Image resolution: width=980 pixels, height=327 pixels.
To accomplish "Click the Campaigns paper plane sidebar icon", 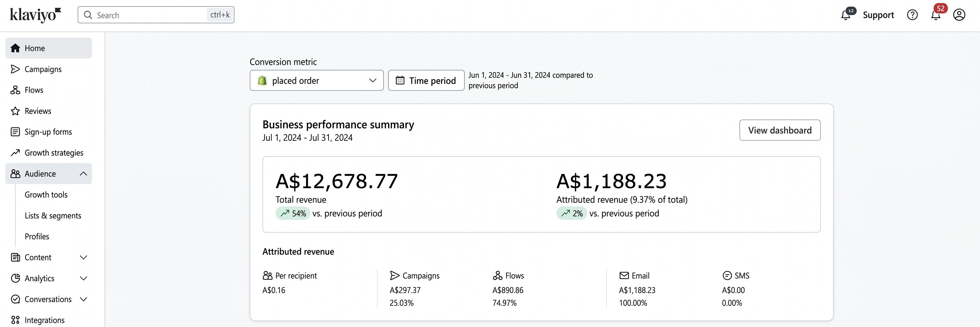I will tap(15, 69).
